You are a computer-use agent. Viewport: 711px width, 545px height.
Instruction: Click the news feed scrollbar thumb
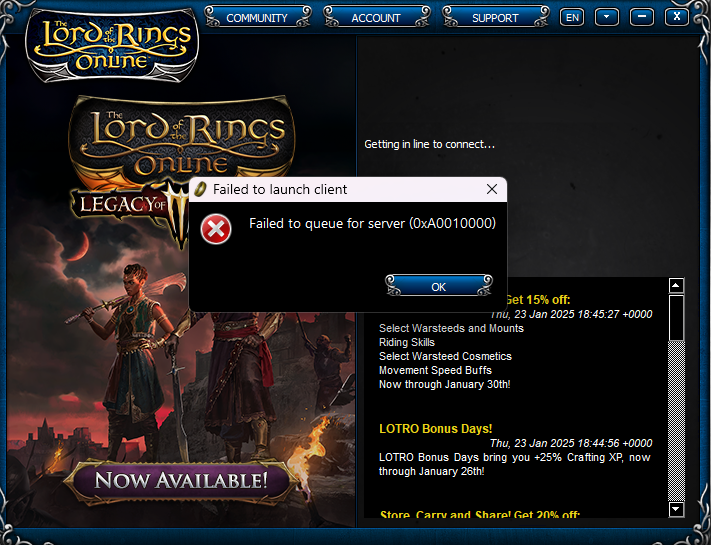coord(676,318)
